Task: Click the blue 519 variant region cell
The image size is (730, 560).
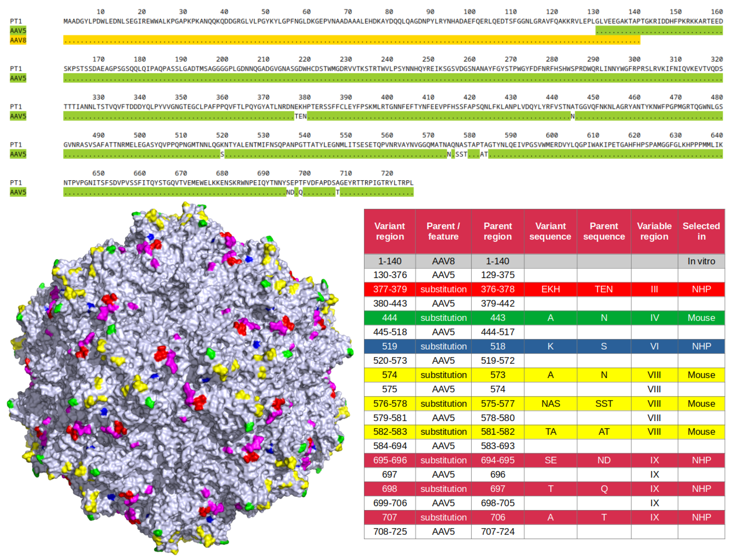Action: tap(389, 346)
